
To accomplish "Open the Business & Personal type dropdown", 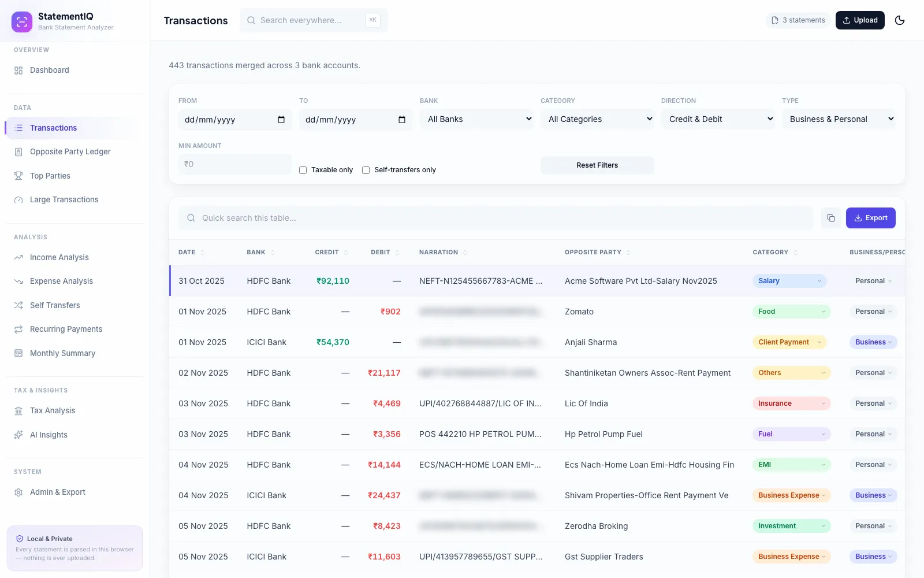I will tap(839, 119).
